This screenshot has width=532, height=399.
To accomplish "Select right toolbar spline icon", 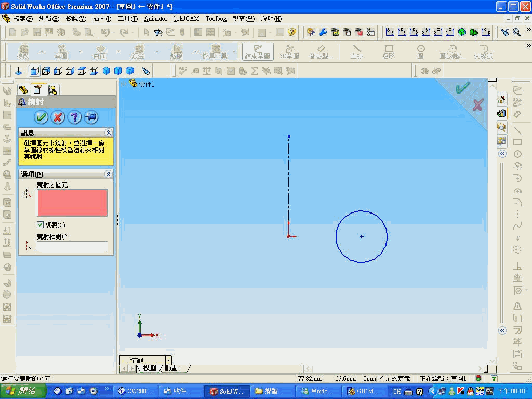I will [x=517, y=227].
